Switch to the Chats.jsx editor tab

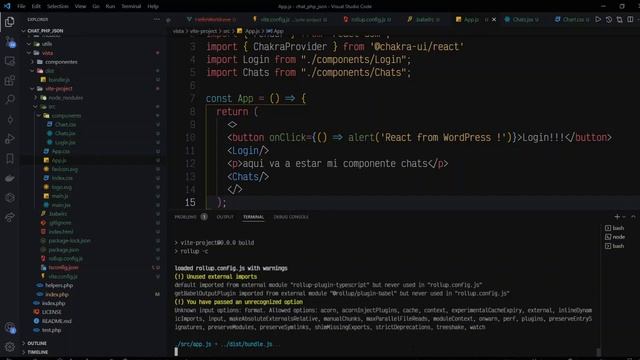pyautogui.click(x=522, y=19)
